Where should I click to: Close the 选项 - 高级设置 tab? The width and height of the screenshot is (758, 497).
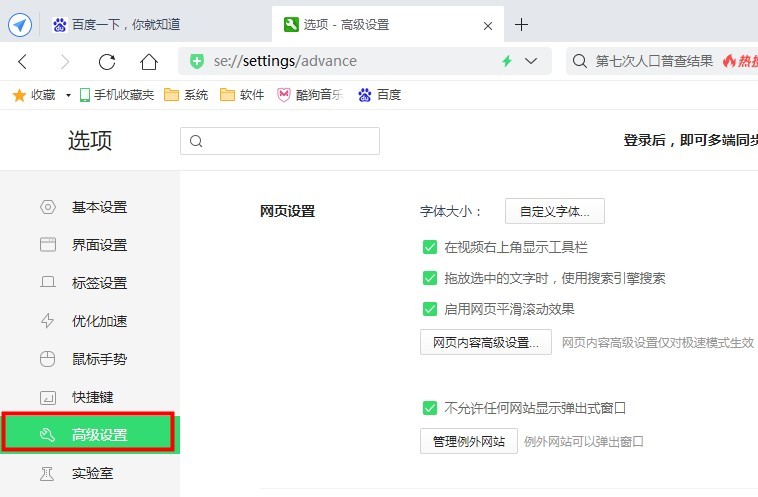tap(488, 26)
